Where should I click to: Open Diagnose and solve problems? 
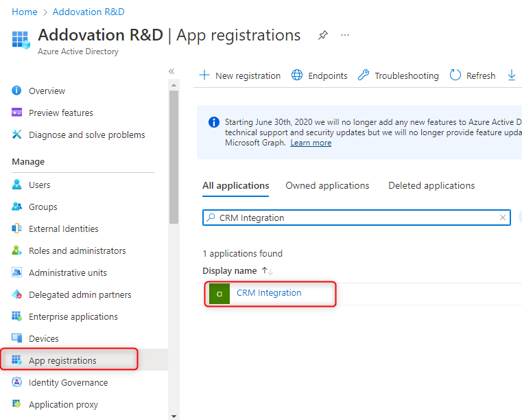coord(87,135)
